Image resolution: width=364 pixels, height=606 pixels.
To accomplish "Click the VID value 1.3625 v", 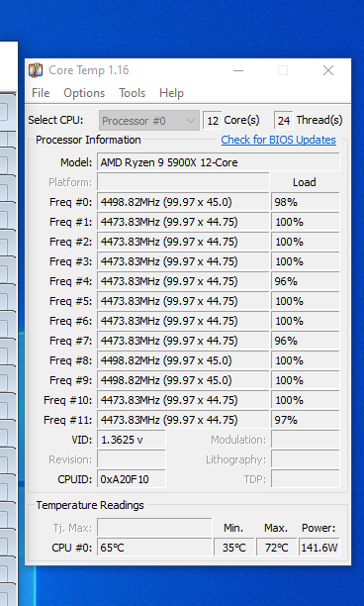I will tap(132, 440).
